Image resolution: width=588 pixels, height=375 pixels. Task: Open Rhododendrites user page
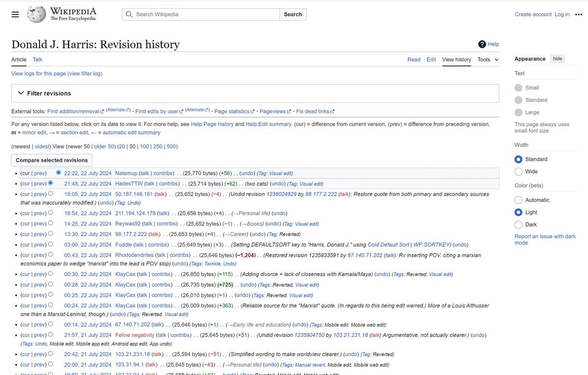(134, 255)
